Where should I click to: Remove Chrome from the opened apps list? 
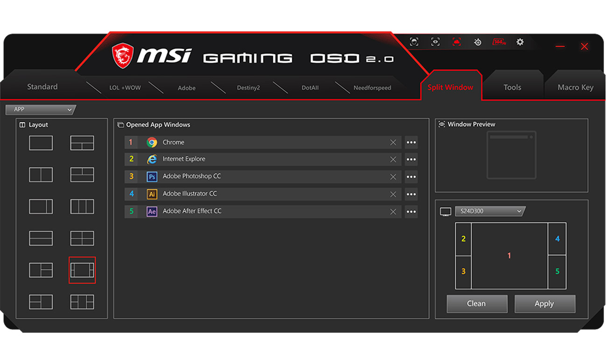point(393,142)
